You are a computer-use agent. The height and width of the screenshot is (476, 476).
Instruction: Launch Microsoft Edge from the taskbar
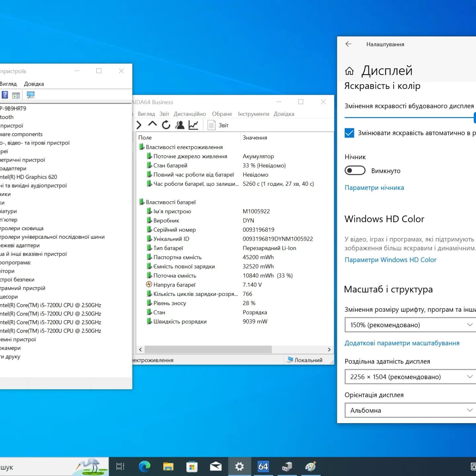point(144,466)
